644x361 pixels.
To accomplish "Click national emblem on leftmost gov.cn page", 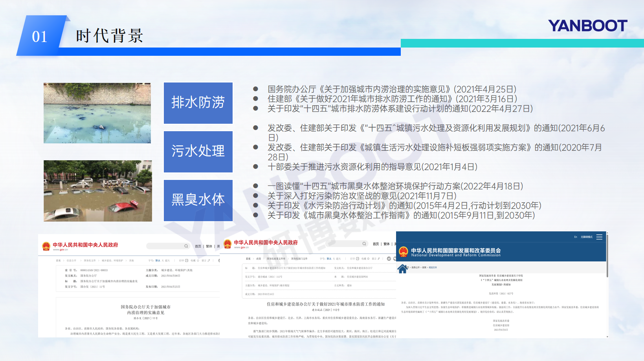I will point(46,246).
